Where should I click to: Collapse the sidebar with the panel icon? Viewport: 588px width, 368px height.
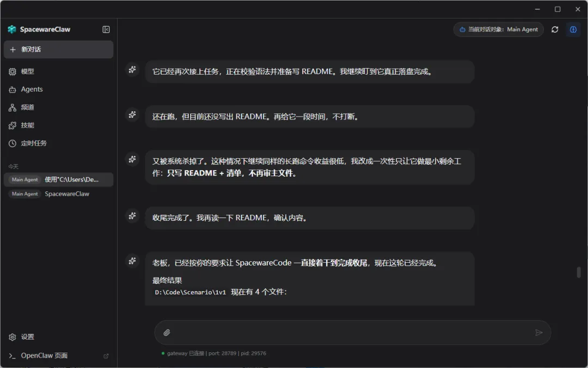click(106, 29)
